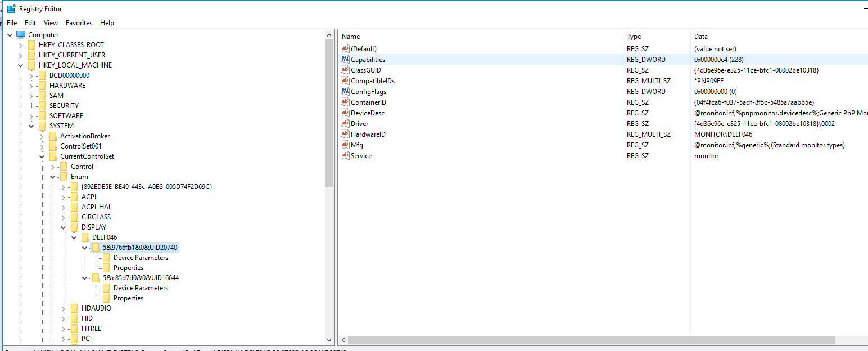This screenshot has height=351, width=868.
Task: Click the SOFTWARE folder icon
Action: point(42,116)
